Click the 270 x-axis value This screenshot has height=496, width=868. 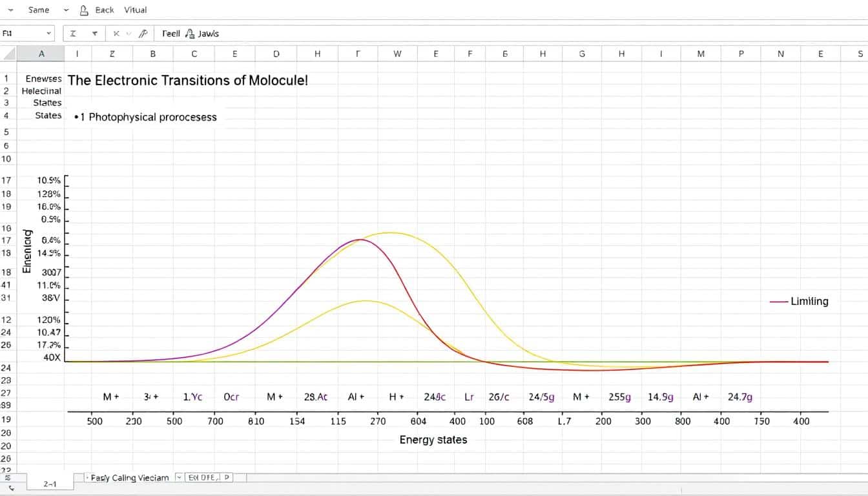[x=378, y=421]
